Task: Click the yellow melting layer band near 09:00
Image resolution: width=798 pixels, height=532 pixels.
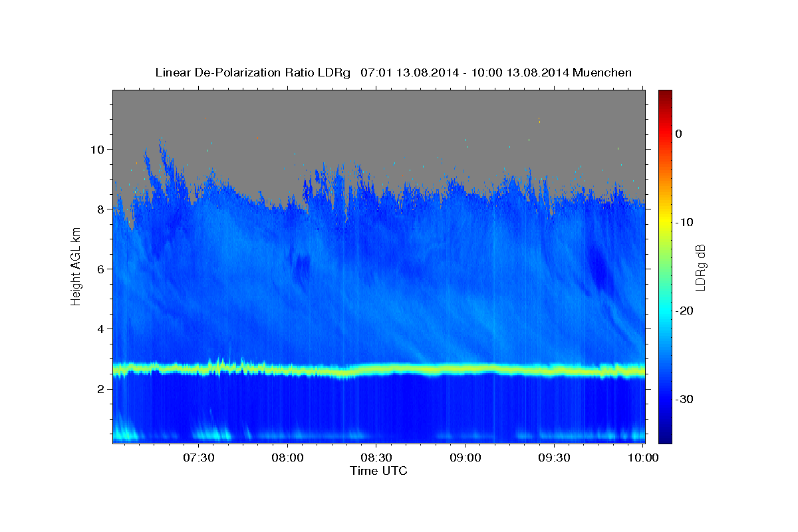Action: coord(465,368)
